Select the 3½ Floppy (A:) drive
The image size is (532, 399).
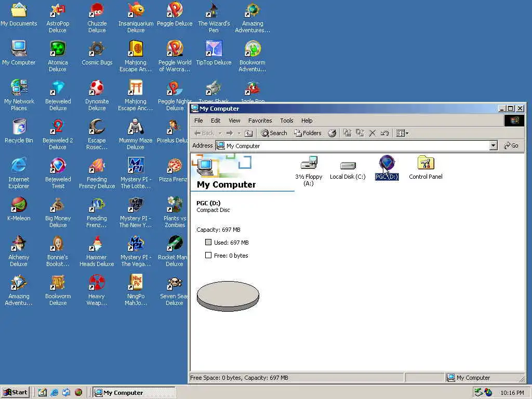coord(309,171)
